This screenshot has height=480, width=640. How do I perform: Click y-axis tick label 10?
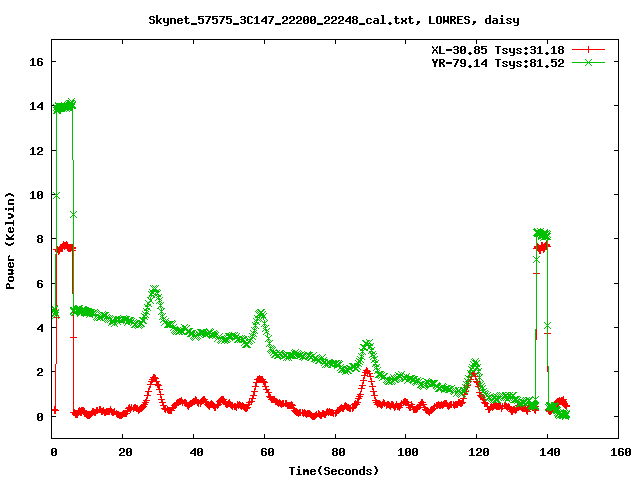coord(36,195)
